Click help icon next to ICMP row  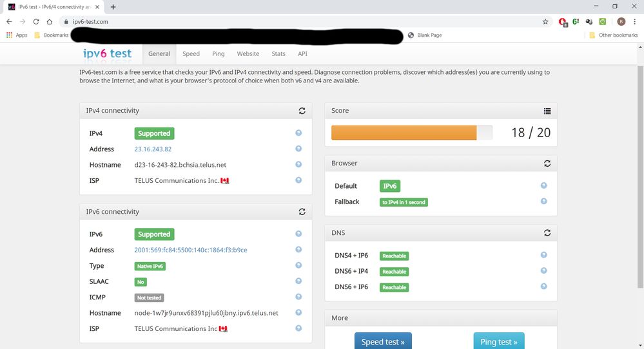click(298, 297)
